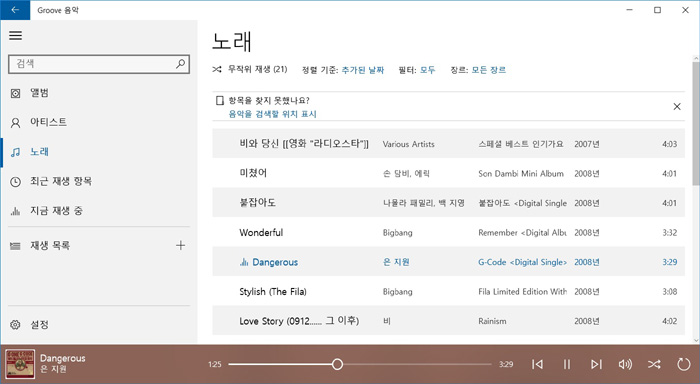700x384 pixels.
Task: Click the equalizer icon beside 지금 재생 중
Action: [16, 211]
